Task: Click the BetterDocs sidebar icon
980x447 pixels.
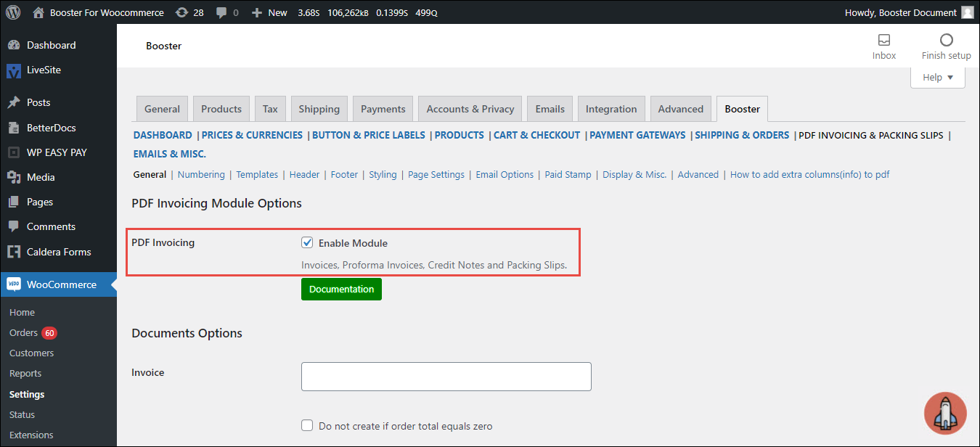Action: 14,128
